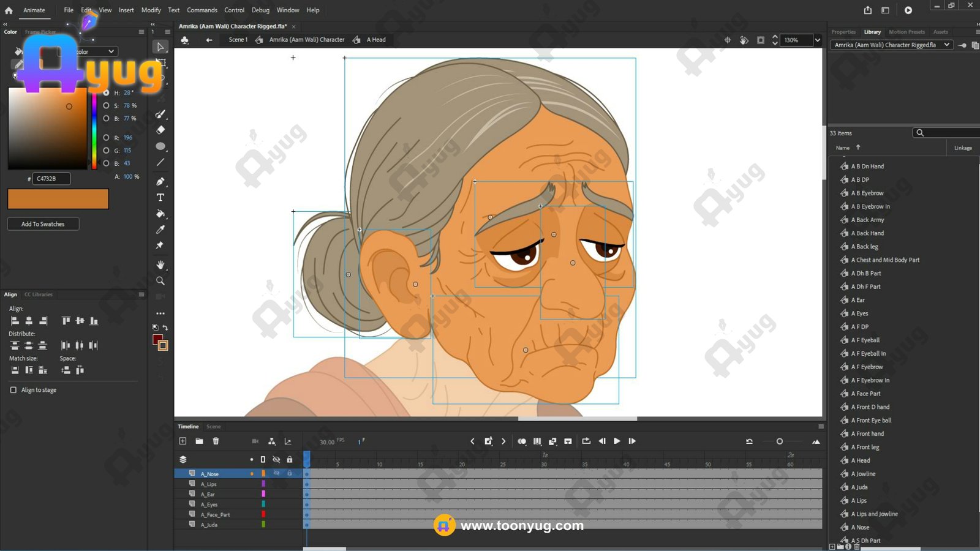This screenshot has height=551, width=980.
Task: Click the orange color preview swatch
Action: (58, 199)
